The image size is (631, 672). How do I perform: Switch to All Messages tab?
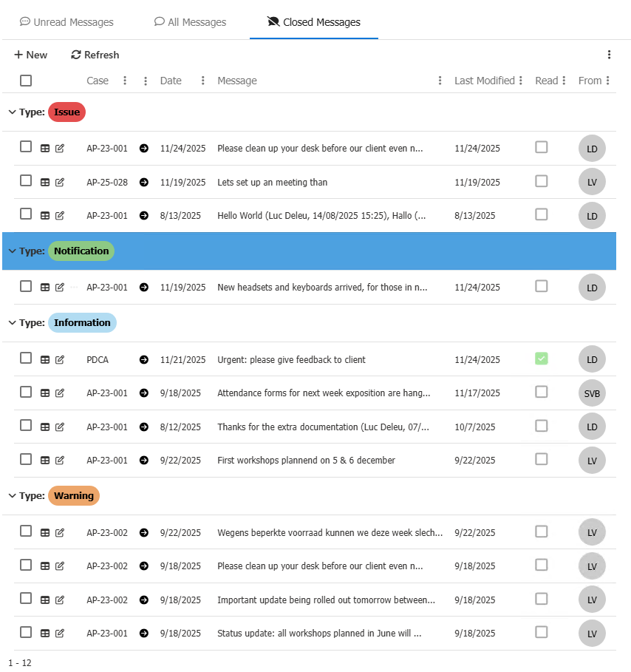(190, 22)
